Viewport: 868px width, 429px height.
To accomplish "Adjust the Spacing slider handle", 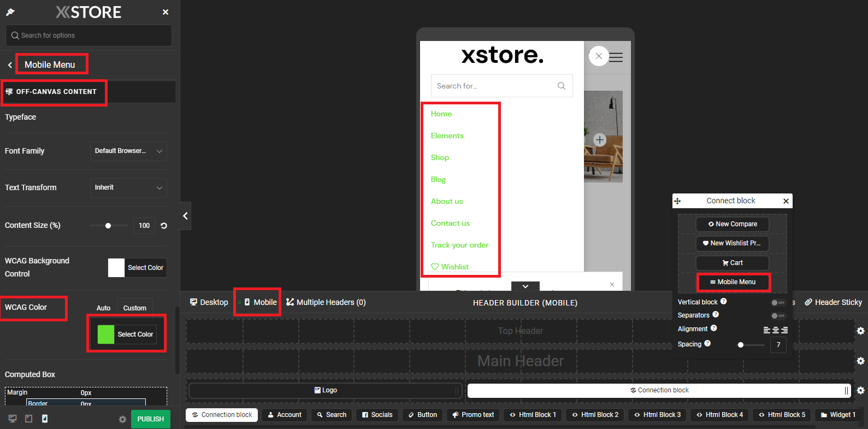I will coord(741,345).
